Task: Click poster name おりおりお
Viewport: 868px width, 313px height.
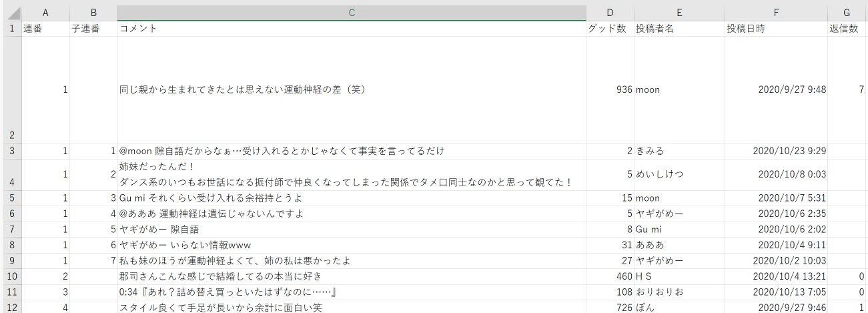Action: pyautogui.click(x=679, y=292)
